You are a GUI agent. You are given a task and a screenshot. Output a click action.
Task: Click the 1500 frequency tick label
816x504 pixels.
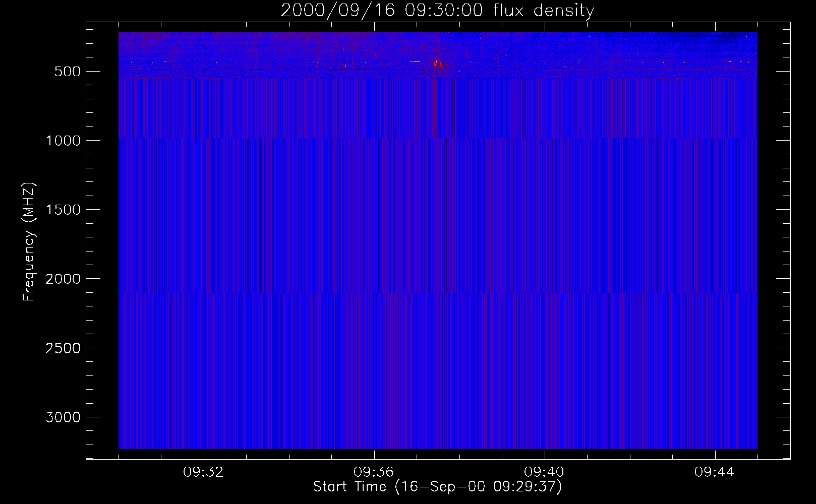[64, 210]
